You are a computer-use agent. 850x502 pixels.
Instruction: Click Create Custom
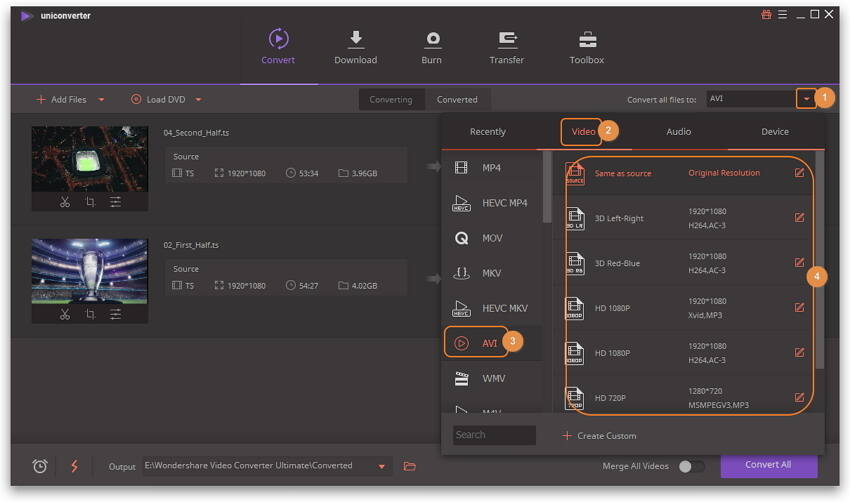pos(599,436)
